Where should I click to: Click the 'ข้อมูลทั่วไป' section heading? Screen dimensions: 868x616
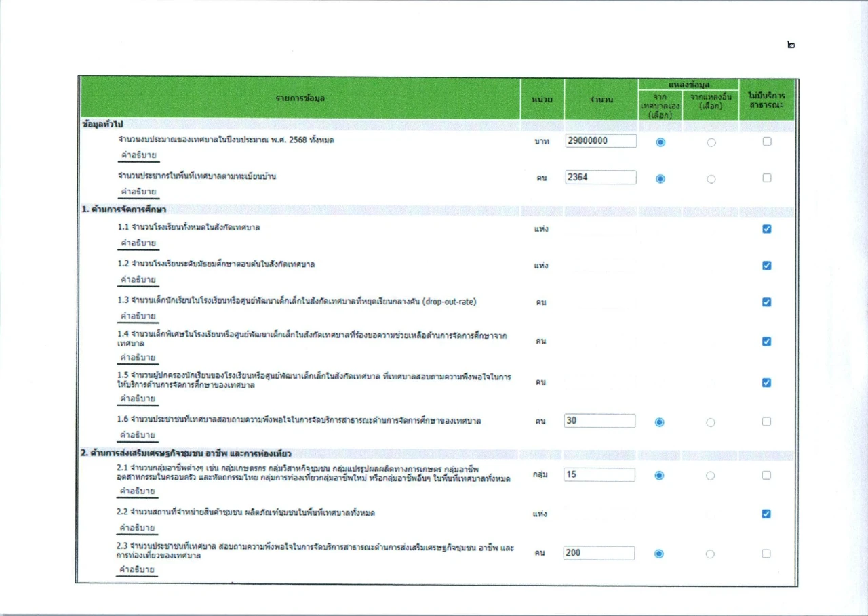click(x=102, y=125)
